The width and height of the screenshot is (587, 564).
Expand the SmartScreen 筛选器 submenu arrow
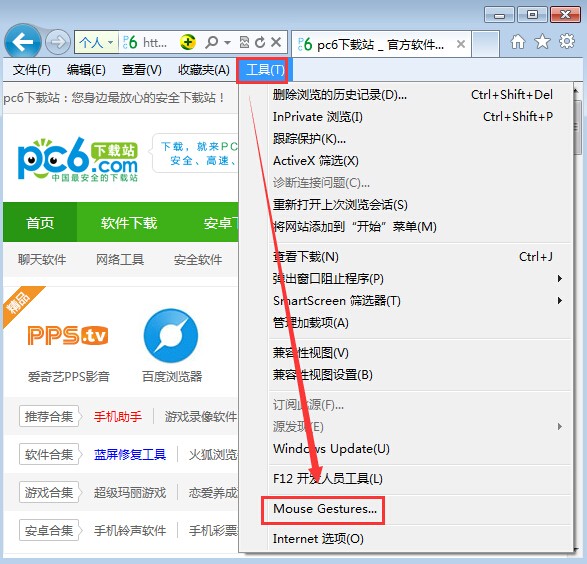point(560,300)
